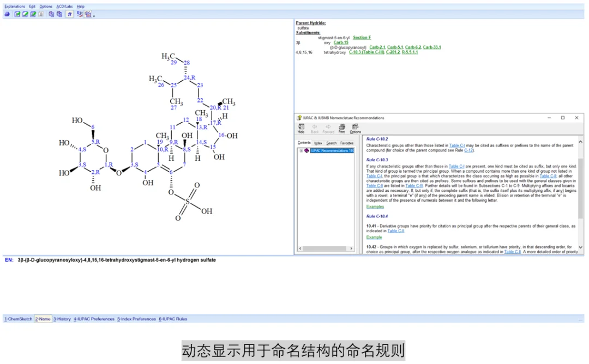
Task: Open the ACD/Labs menu
Action: pos(64,7)
